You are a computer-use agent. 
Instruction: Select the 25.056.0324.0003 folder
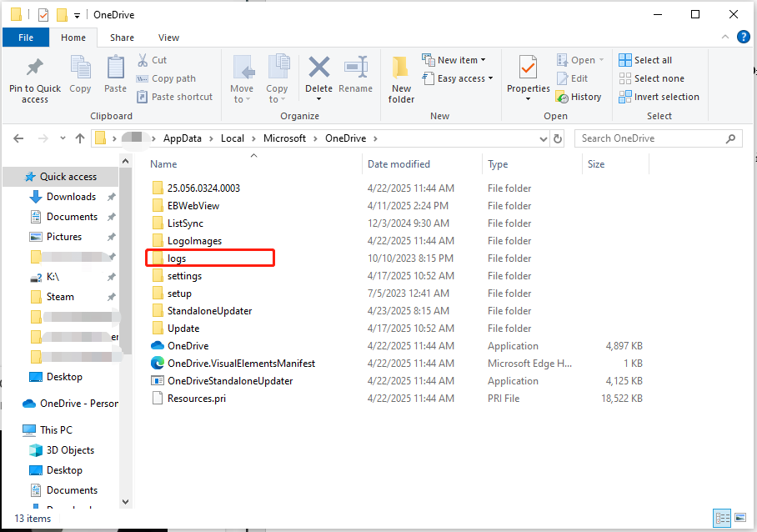pos(203,188)
